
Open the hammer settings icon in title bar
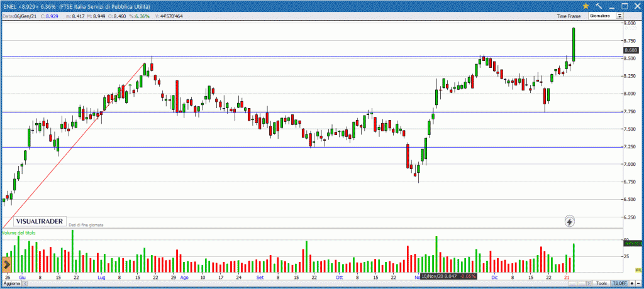point(599,6)
